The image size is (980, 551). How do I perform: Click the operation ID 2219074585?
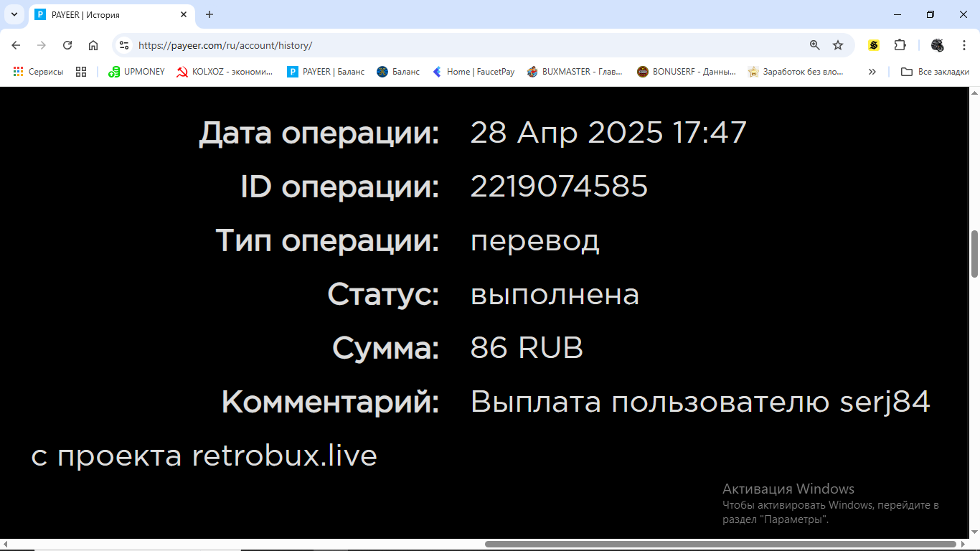559,187
